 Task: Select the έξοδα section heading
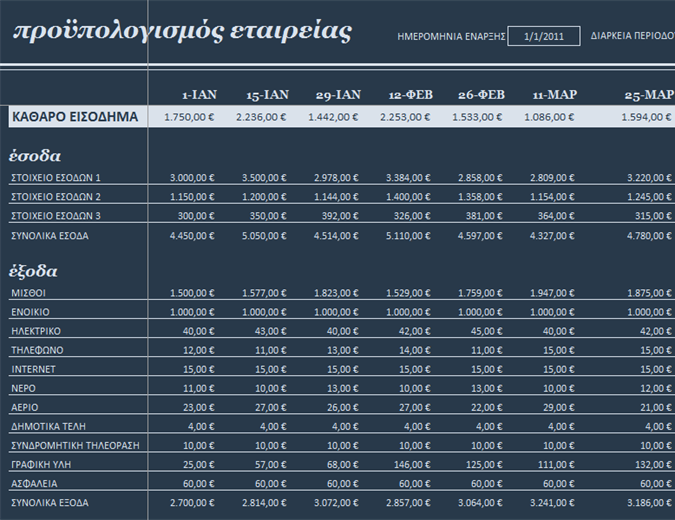coord(33,271)
